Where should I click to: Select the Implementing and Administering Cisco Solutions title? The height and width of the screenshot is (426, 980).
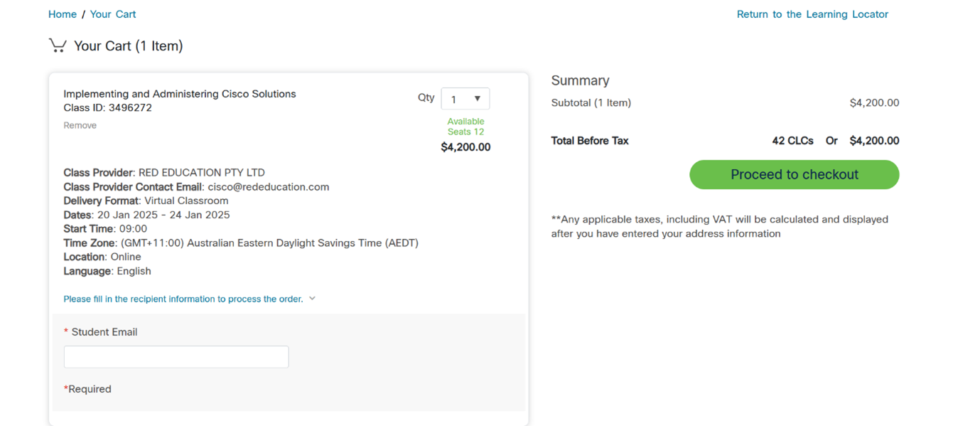click(179, 93)
